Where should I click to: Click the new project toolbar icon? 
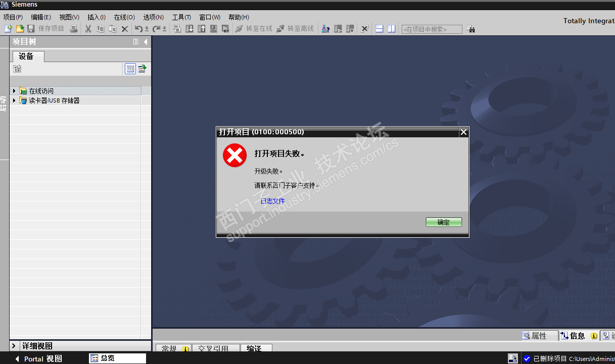tap(8, 29)
